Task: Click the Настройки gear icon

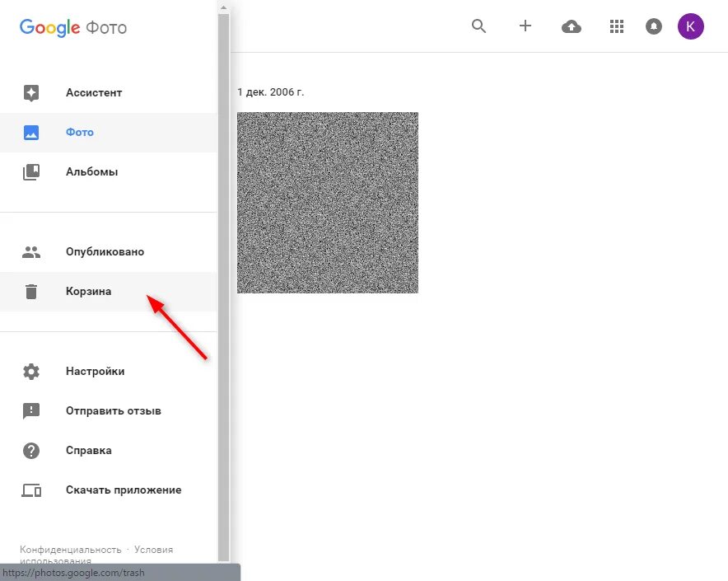Action: pyautogui.click(x=31, y=372)
